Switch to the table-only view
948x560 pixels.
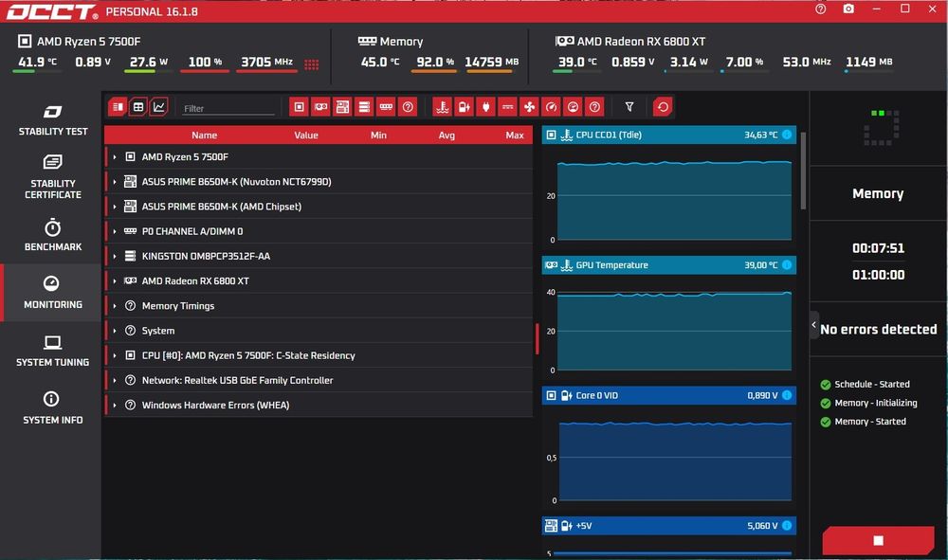(138, 107)
